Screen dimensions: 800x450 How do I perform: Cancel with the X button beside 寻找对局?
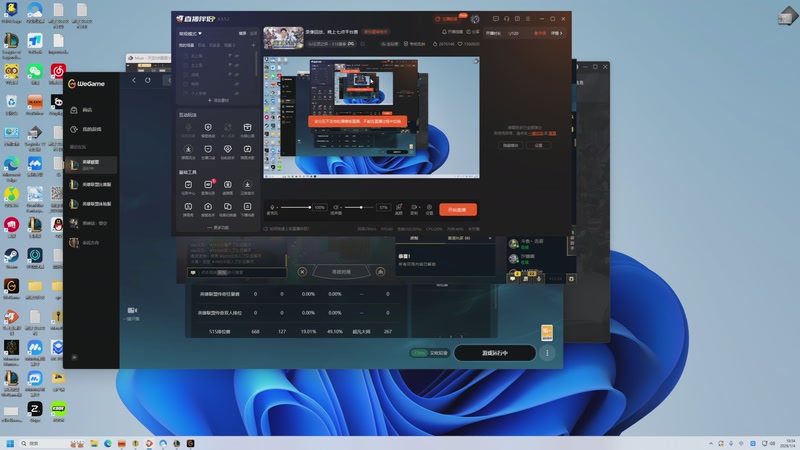pyautogui.click(x=302, y=272)
